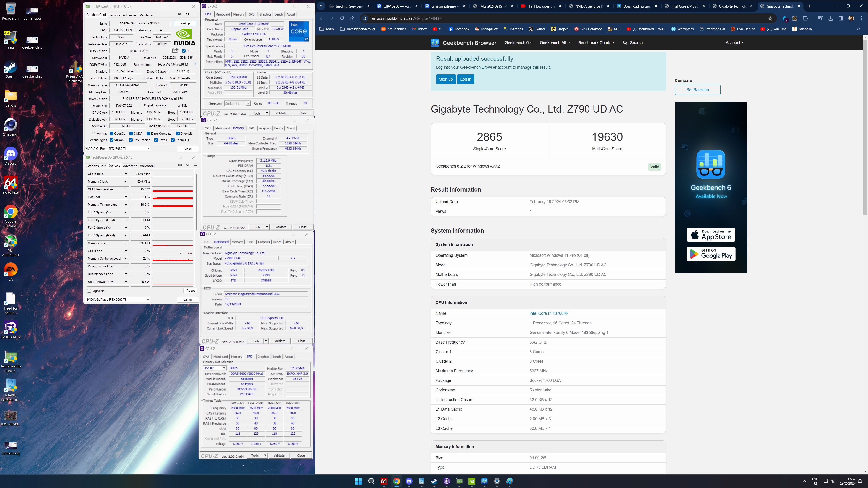
Task: Toggle the DirectML checkbox
Action: pos(178,134)
